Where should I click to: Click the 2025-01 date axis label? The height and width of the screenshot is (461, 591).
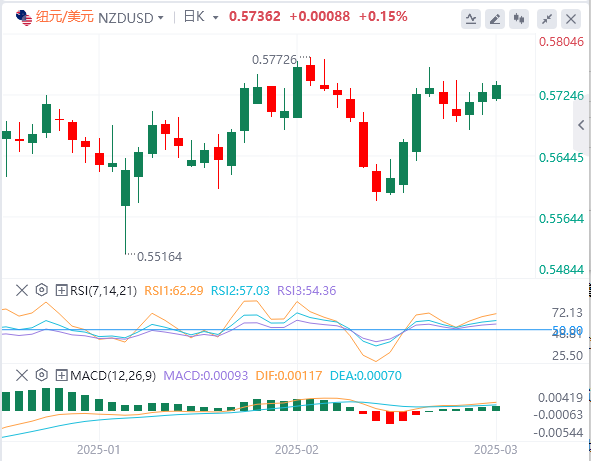[x=99, y=450]
